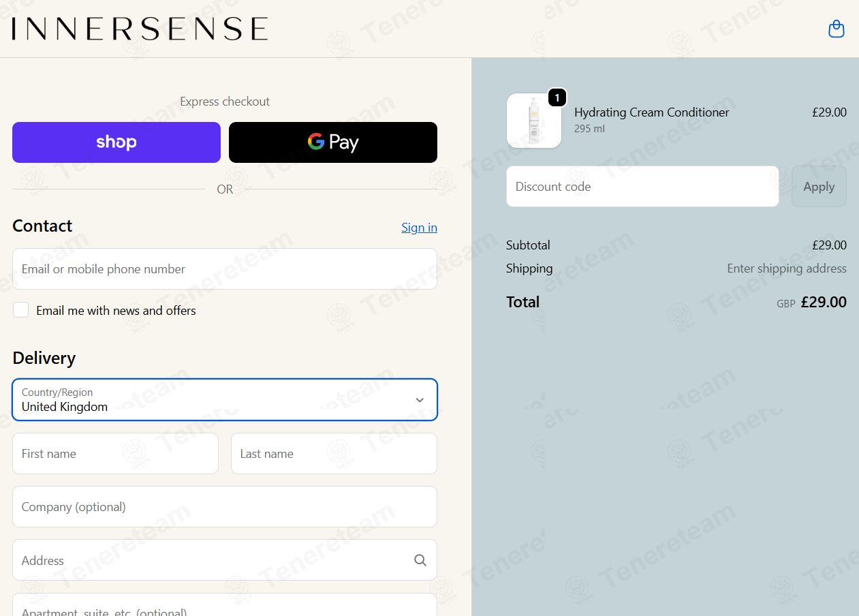
Task: Open the Hydrating Cream Conditioner thumbnail
Action: pyautogui.click(x=534, y=121)
